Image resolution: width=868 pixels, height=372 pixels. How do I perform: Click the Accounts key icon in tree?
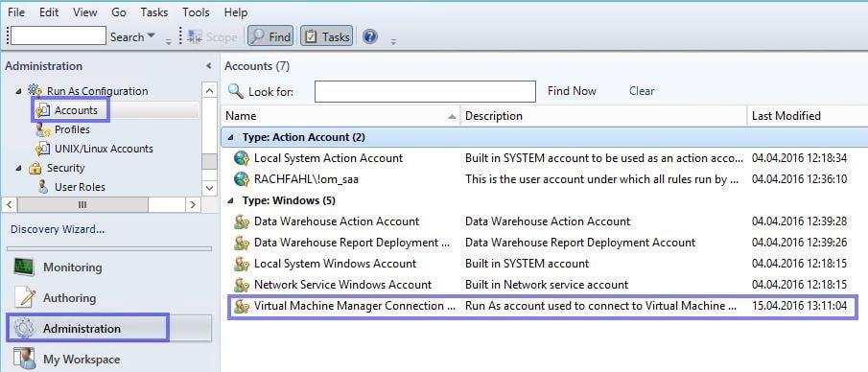pos(43,110)
